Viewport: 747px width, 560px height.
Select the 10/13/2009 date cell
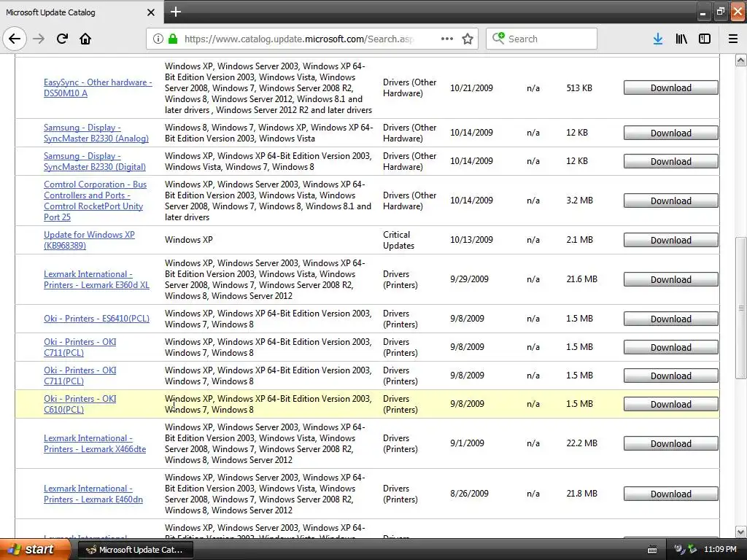coord(472,239)
